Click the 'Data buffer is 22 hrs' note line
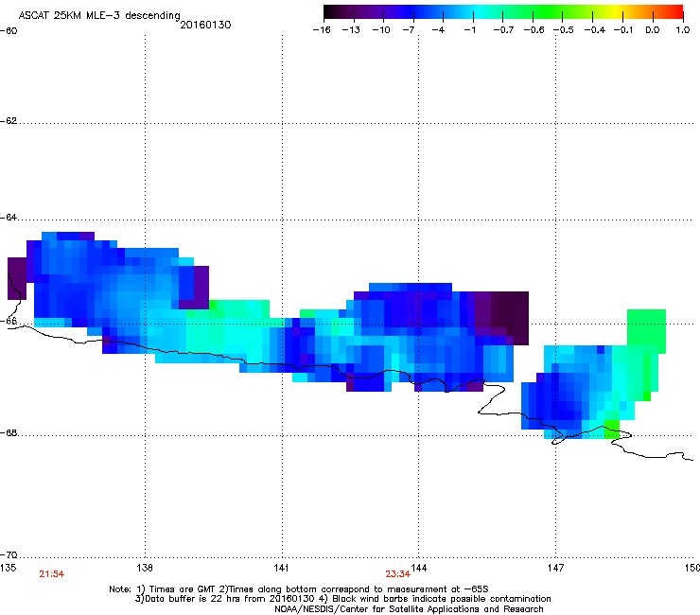Screen dimensions: 700x615 tap(342, 599)
